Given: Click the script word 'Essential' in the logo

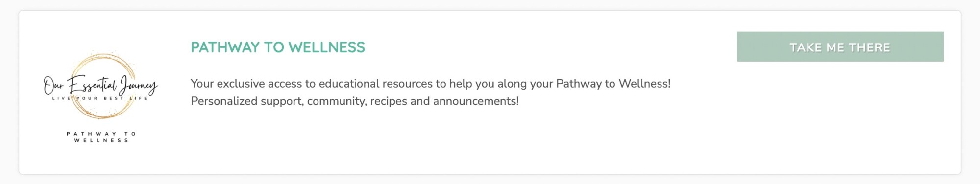Looking at the screenshot, I should coord(92,85).
